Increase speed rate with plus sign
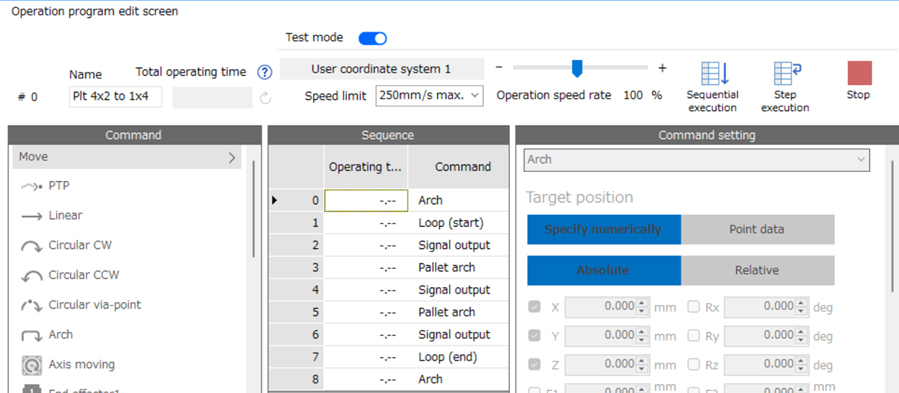Image resolution: width=899 pixels, height=393 pixels. coord(662,68)
